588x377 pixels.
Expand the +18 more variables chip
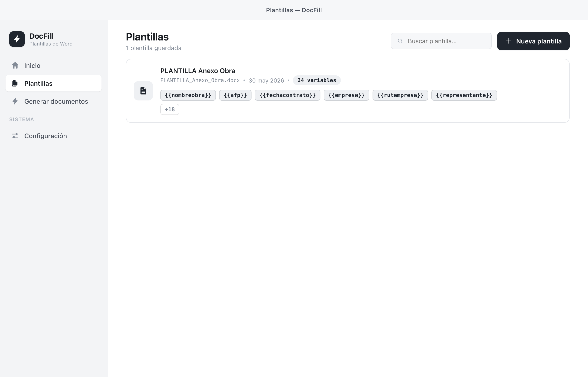[x=170, y=109]
